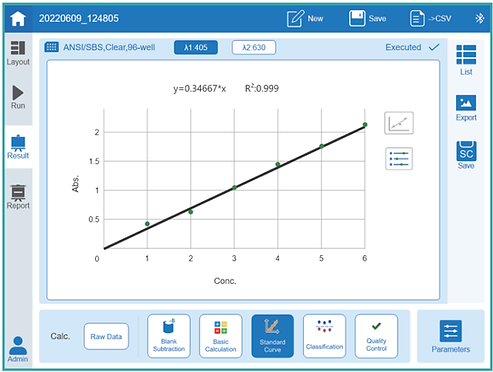
Task: Open the Run tab
Action: tap(18, 97)
